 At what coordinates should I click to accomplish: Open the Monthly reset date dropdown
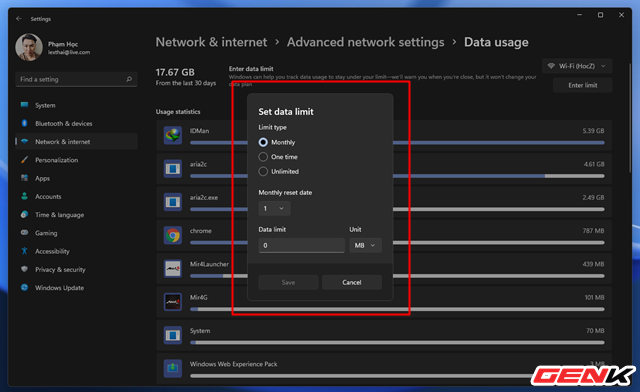(274, 208)
